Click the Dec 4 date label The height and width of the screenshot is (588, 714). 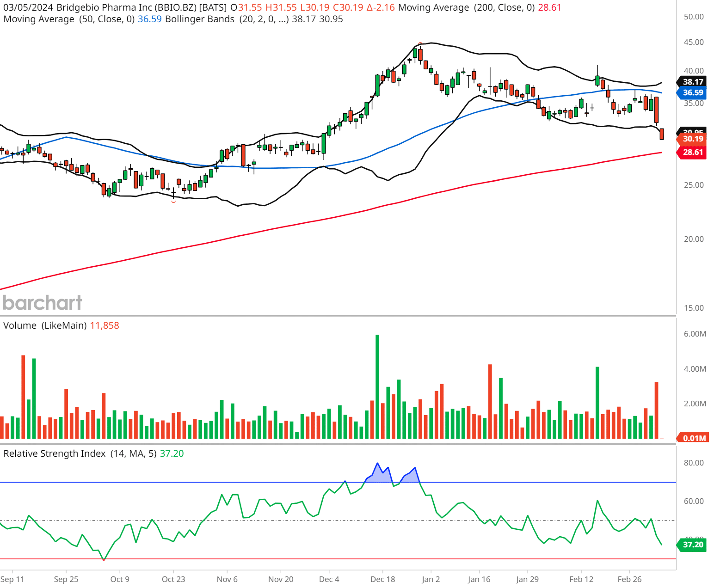click(x=329, y=579)
